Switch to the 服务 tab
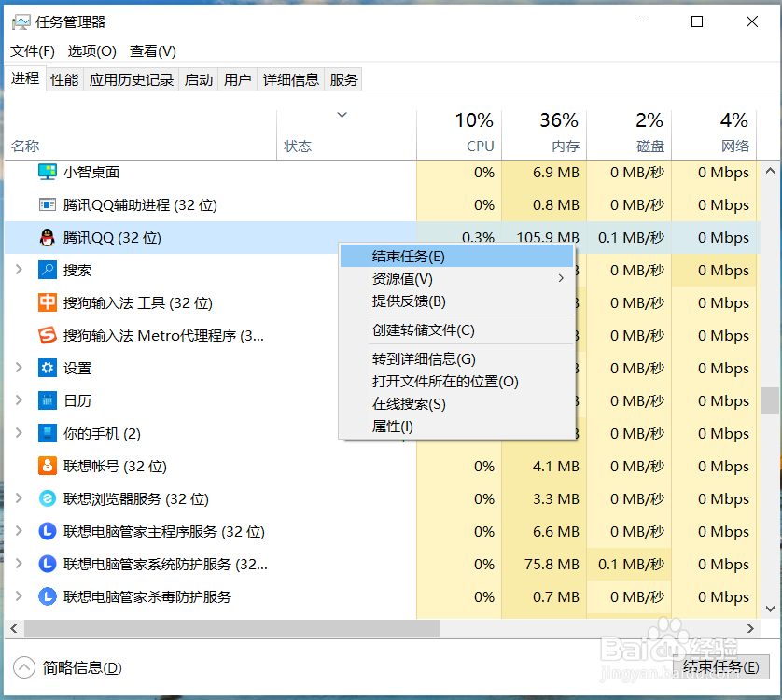Image resolution: width=782 pixels, height=700 pixels. pos(343,80)
